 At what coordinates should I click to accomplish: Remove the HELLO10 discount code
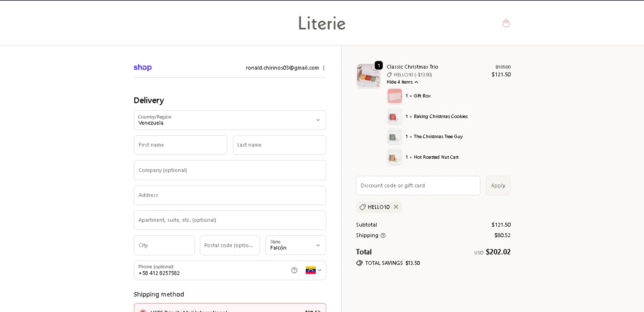(x=396, y=207)
